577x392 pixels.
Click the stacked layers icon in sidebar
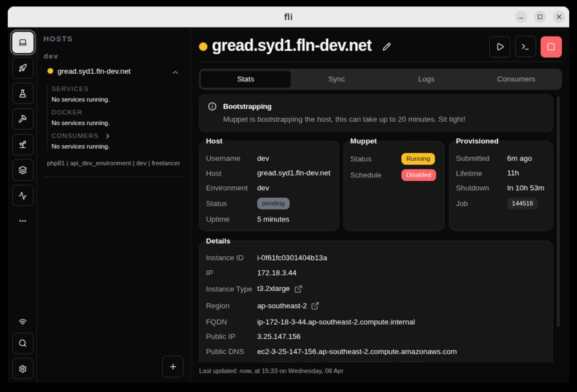pyautogui.click(x=22, y=170)
